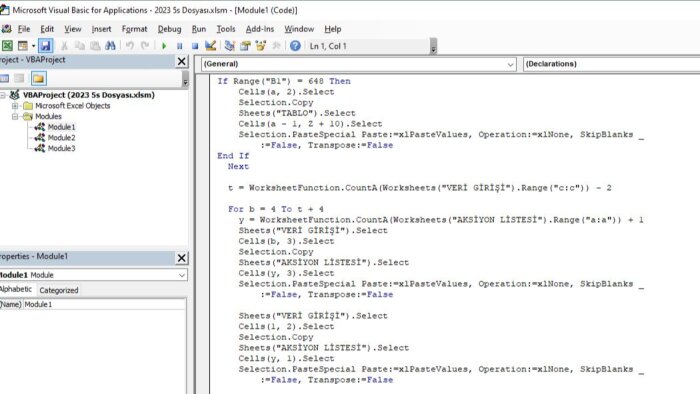Click the Reset stop icon
This screenshot has width=700, height=394.
[195, 46]
